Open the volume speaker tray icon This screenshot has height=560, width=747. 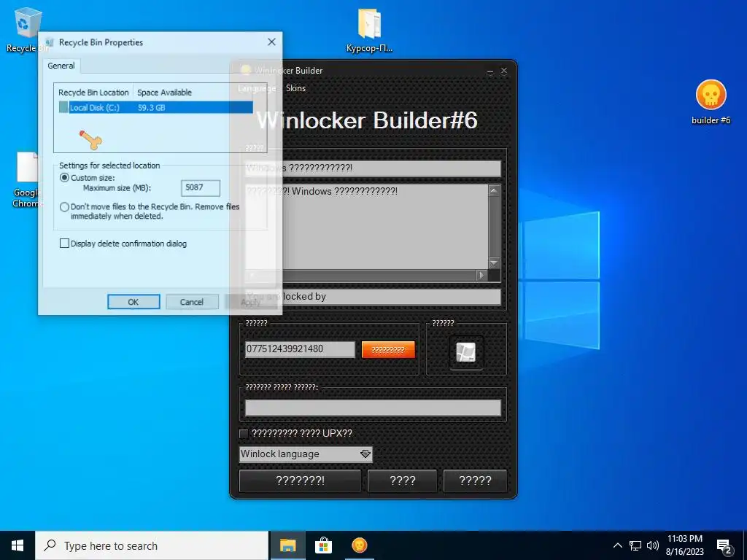[653, 545]
